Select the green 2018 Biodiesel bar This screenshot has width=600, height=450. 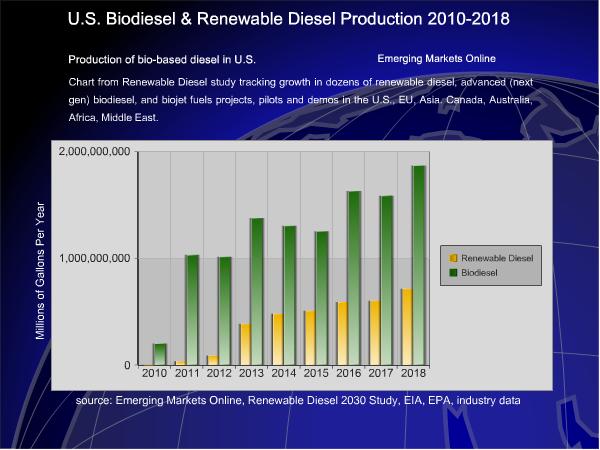pyautogui.click(x=419, y=266)
